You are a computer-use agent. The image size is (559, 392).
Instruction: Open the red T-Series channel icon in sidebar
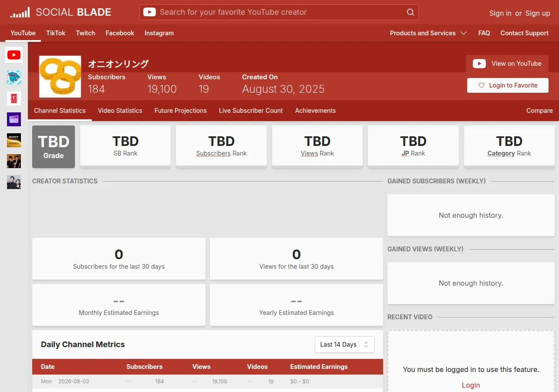(14, 98)
